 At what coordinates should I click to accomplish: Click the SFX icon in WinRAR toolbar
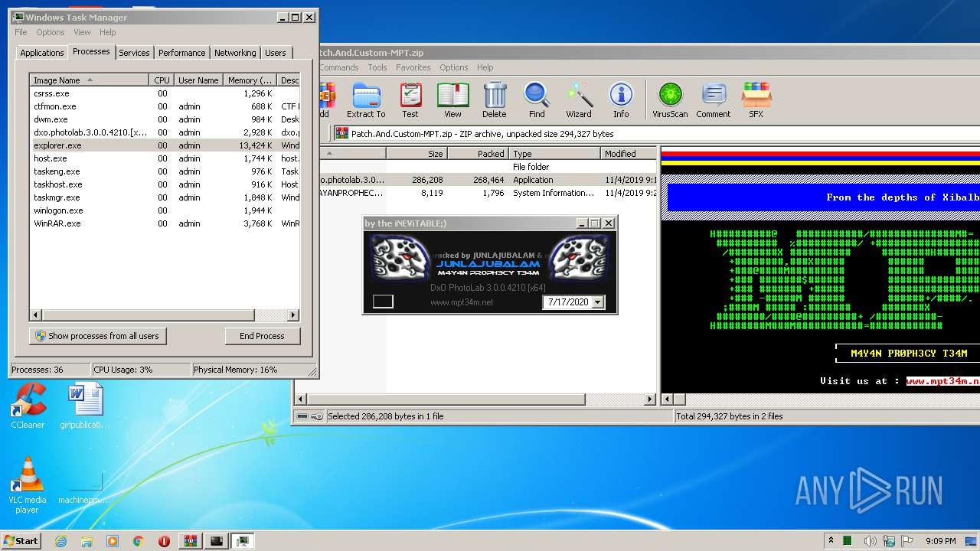pos(756,100)
